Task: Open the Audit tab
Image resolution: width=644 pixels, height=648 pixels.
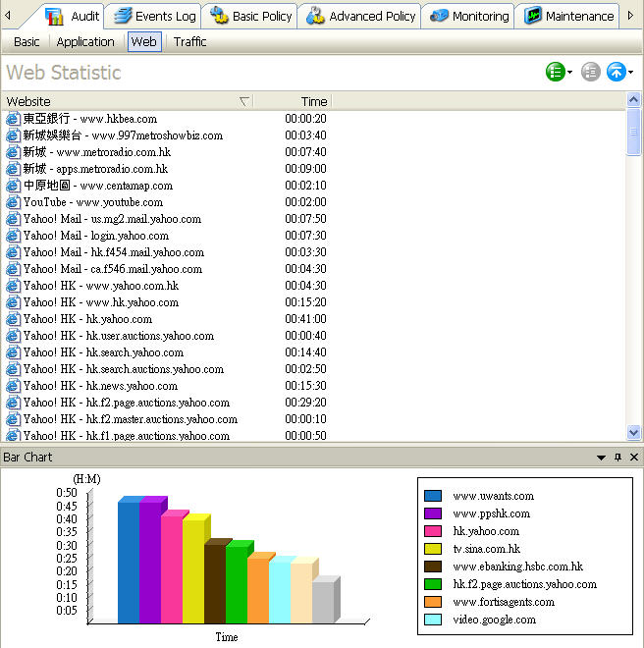Action: pos(73,16)
